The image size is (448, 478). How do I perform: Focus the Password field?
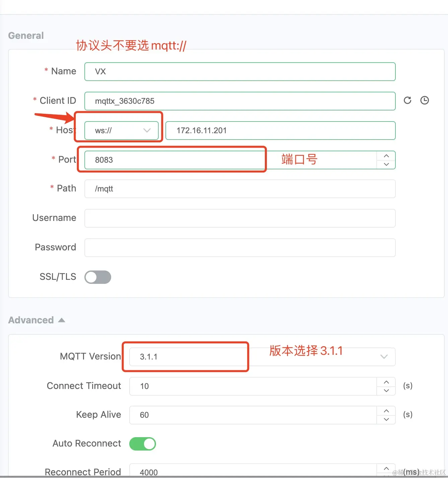(x=240, y=248)
